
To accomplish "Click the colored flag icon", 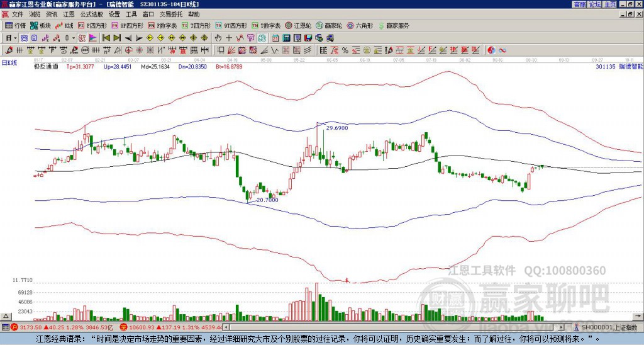I will [93, 38].
